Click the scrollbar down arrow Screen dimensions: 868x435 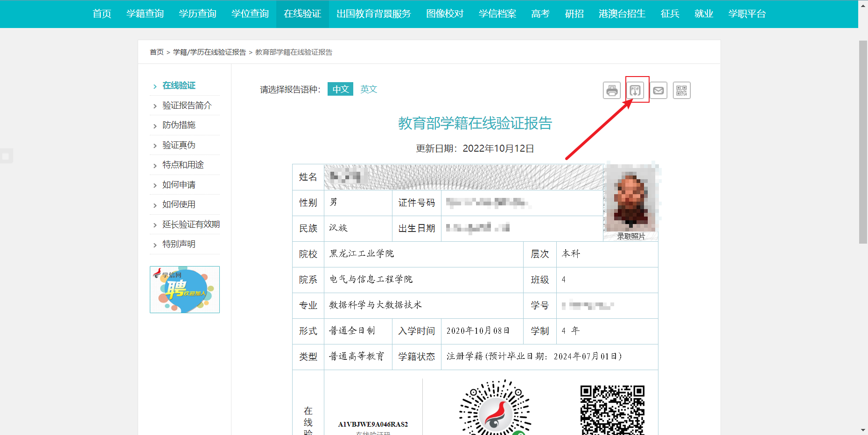point(863,430)
